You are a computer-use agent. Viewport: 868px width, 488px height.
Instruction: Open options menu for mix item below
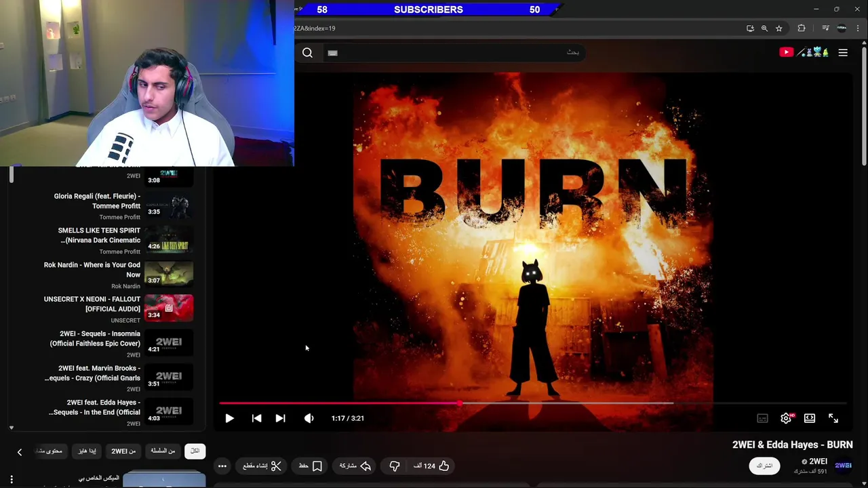pyautogui.click(x=12, y=480)
